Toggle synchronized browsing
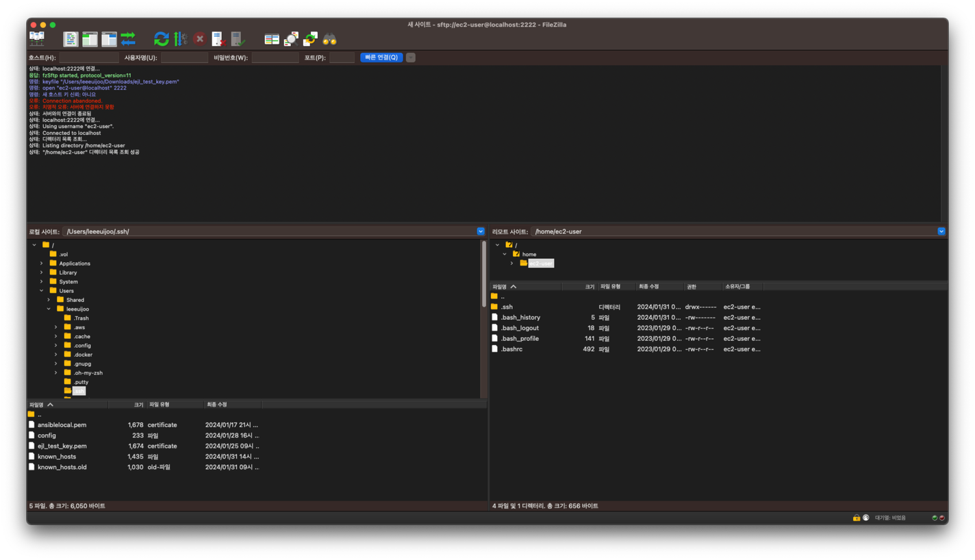975x560 pixels. click(x=310, y=39)
